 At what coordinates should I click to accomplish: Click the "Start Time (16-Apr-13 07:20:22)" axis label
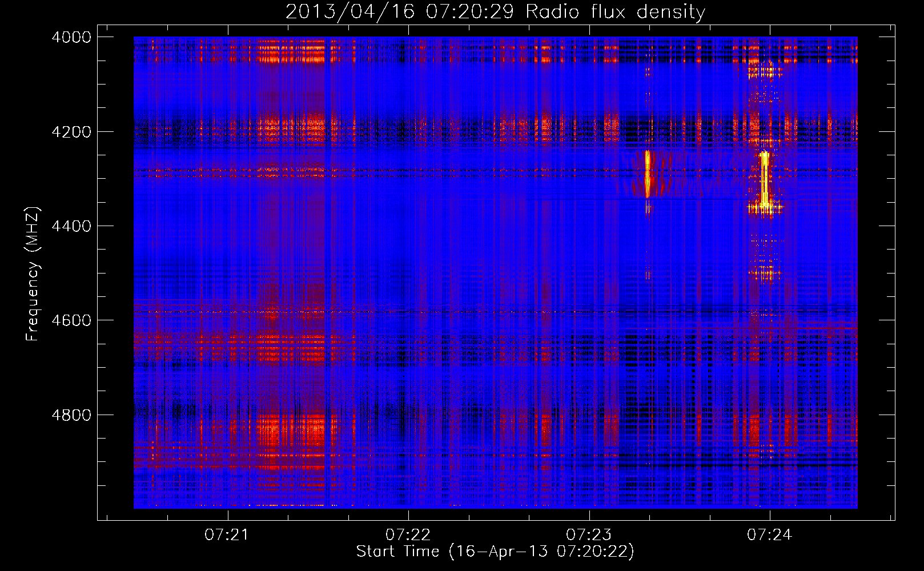click(x=495, y=552)
